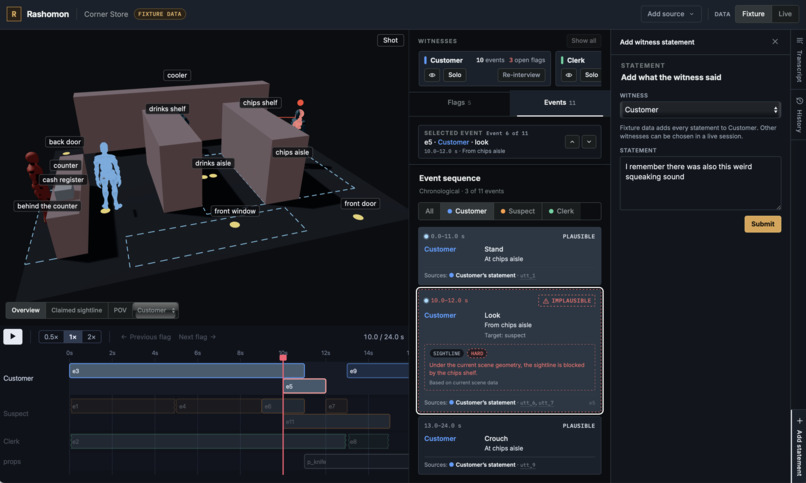Switch view to Claimed sightline

tap(77, 310)
